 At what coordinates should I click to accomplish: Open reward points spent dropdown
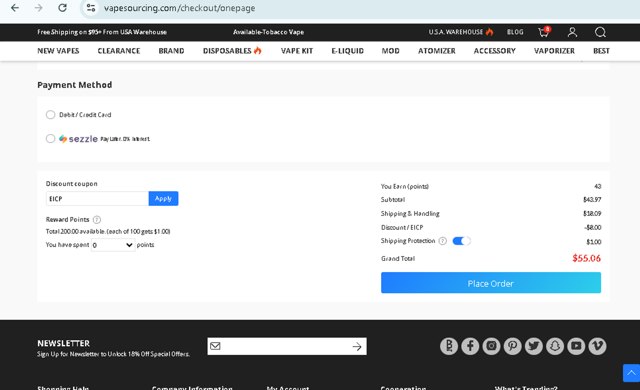tap(113, 245)
